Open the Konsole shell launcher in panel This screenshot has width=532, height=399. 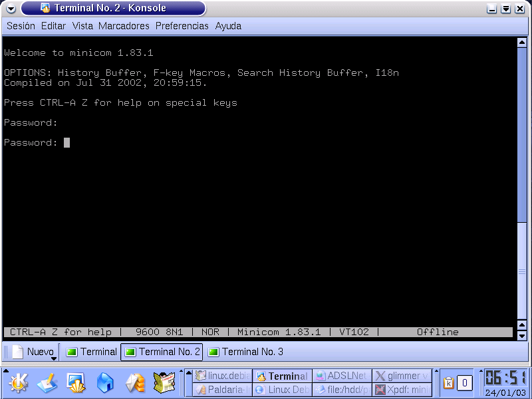[x=76, y=383]
